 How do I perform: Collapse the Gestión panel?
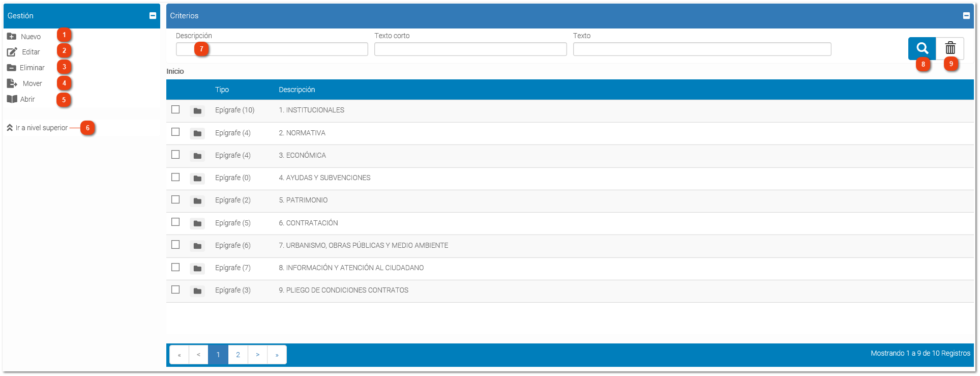pos(153,16)
